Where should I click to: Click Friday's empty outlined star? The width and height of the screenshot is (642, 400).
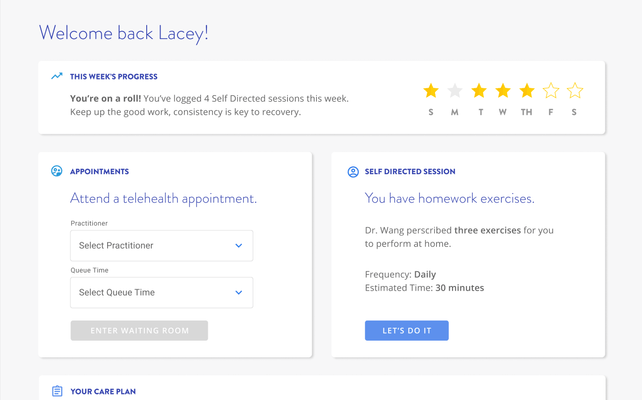[x=551, y=91]
